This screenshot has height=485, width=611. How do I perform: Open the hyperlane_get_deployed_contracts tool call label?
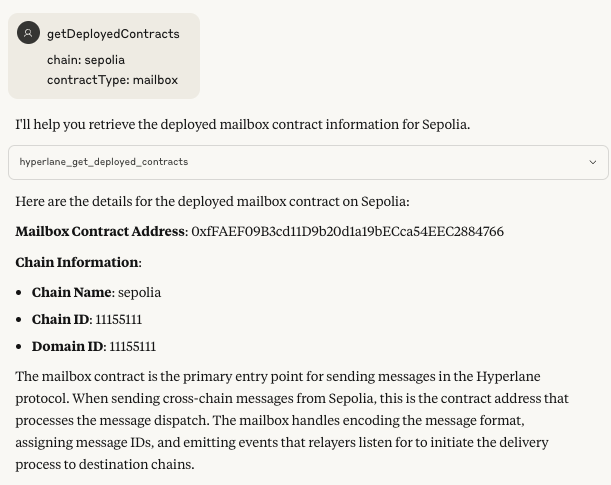pos(104,162)
